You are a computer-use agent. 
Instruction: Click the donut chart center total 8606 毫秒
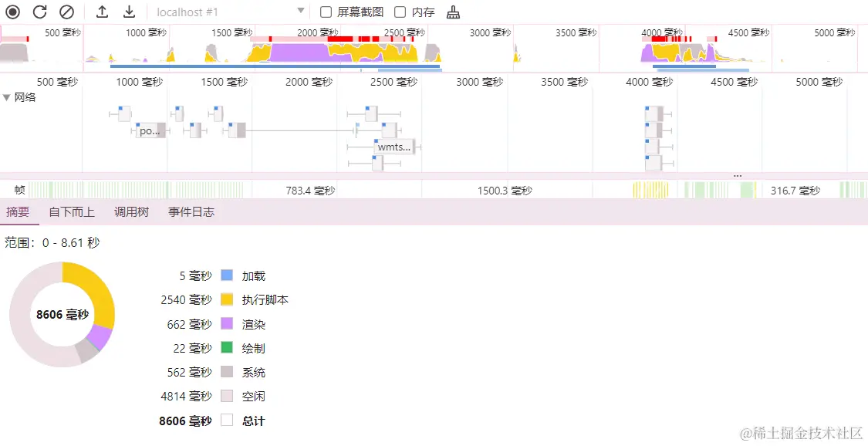[62, 314]
